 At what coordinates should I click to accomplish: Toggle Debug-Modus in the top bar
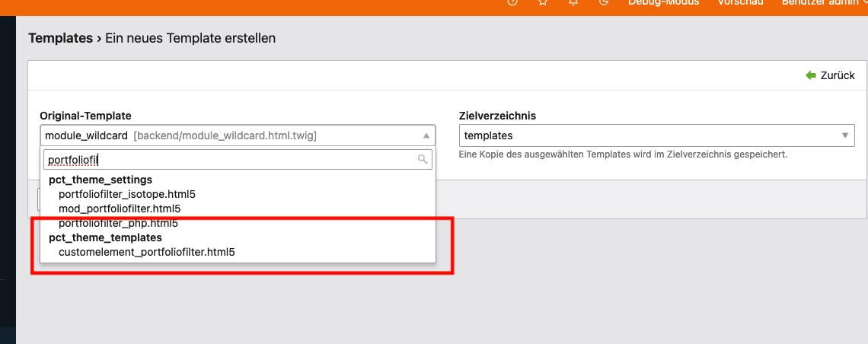(661, 2)
